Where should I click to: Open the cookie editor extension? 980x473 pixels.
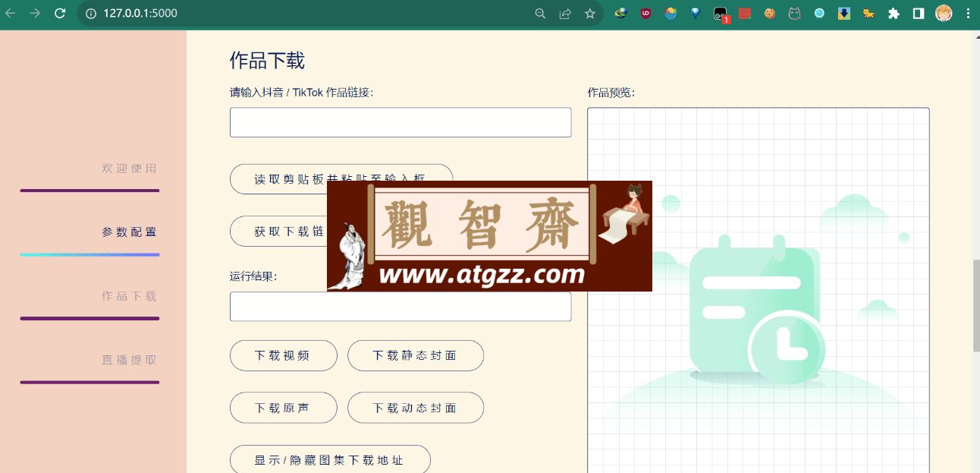770,13
